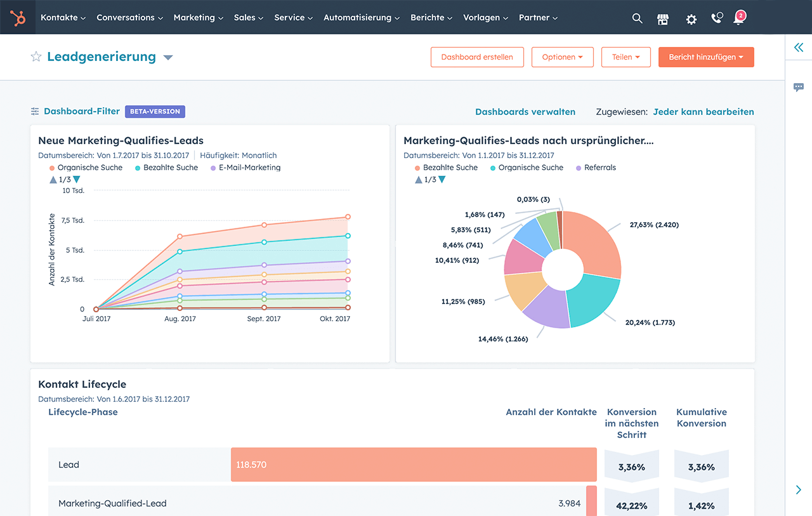This screenshot has width=812, height=516.
Task: Open the Leadgenerierung dashboard switcher
Action: pos(167,56)
